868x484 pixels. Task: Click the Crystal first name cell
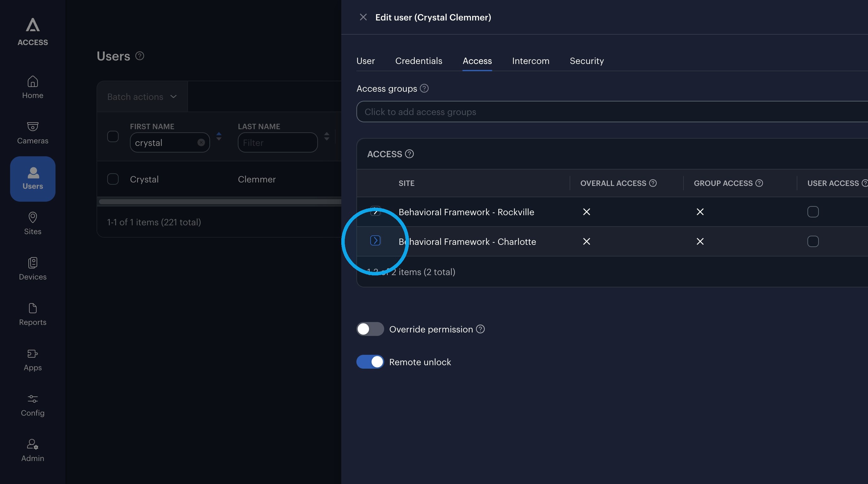[x=144, y=179]
